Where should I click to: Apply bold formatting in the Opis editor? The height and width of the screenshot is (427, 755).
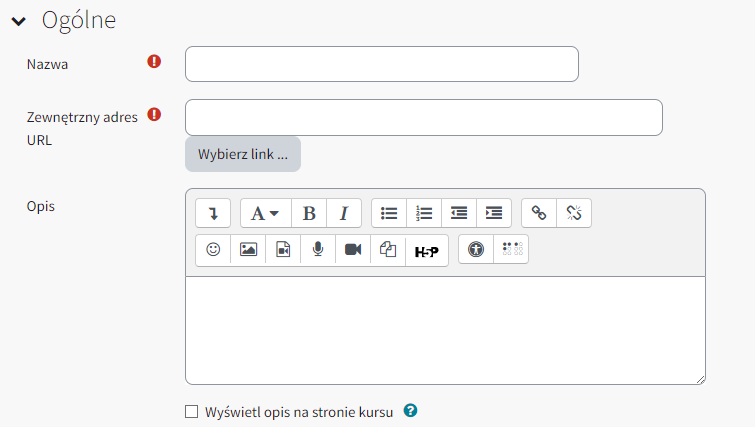pyautogui.click(x=309, y=213)
